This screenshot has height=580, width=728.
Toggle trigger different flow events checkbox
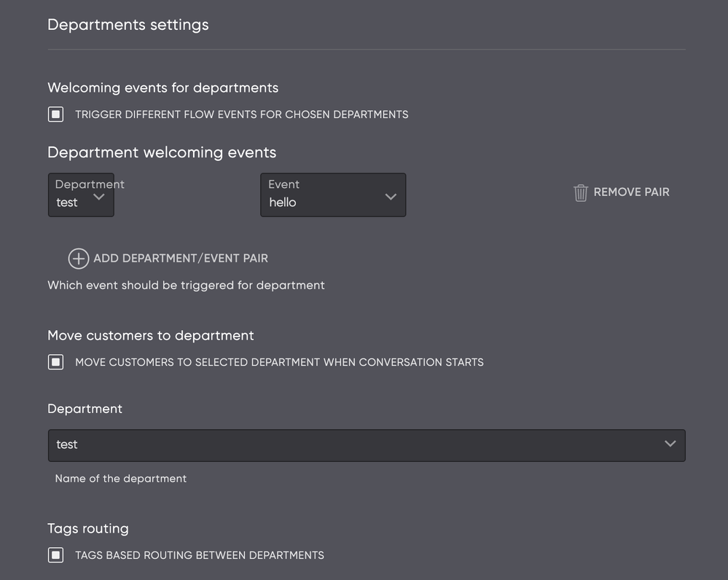click(x=56, y=114)
